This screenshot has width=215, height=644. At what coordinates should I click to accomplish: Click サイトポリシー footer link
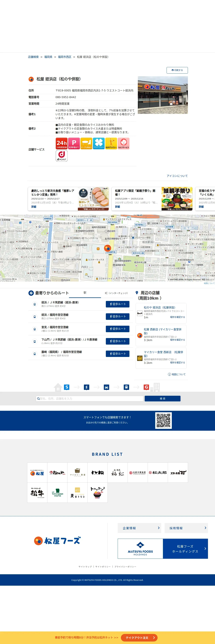click(x=103, y=567)
